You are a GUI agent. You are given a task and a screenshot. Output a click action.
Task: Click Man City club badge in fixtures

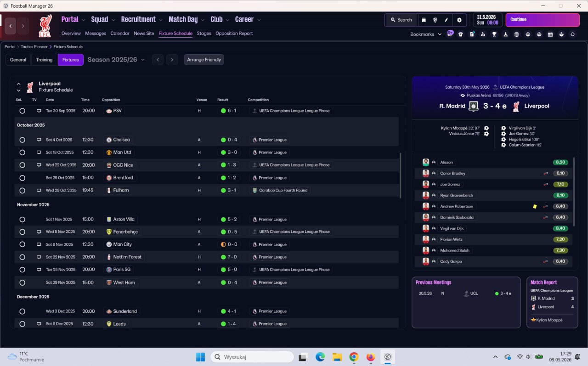[109, 244]
